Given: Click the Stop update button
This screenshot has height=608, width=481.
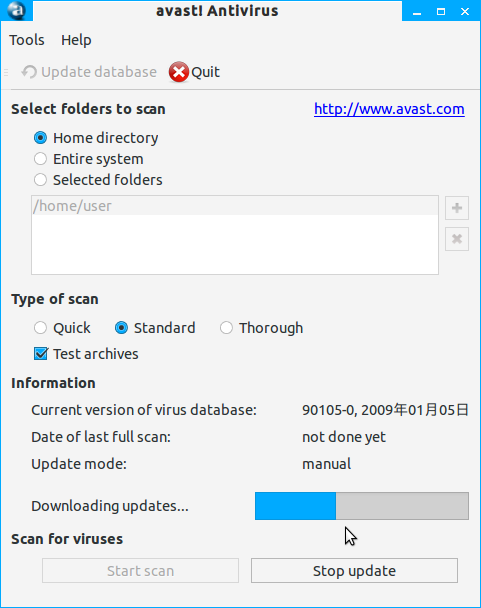Looking at the screenshot, I should (354, 570).
